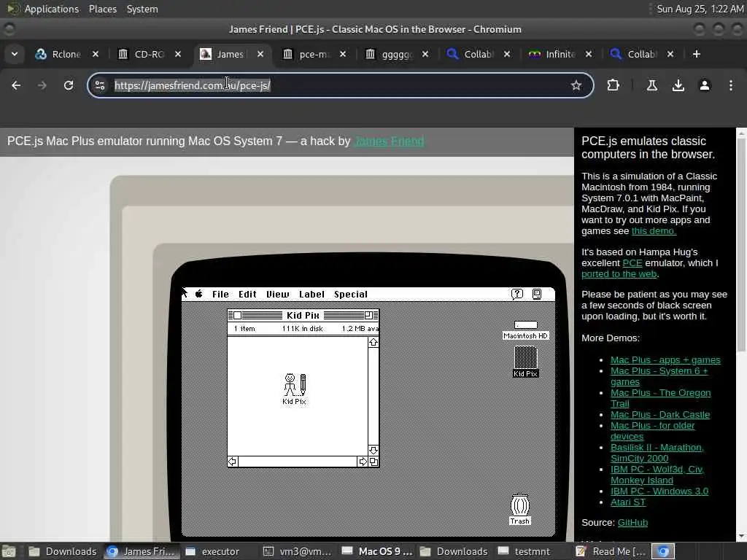Open Mac Plus - apps + games demo
This screenshot has height=560, width=747.
click(x=665, y=360)
